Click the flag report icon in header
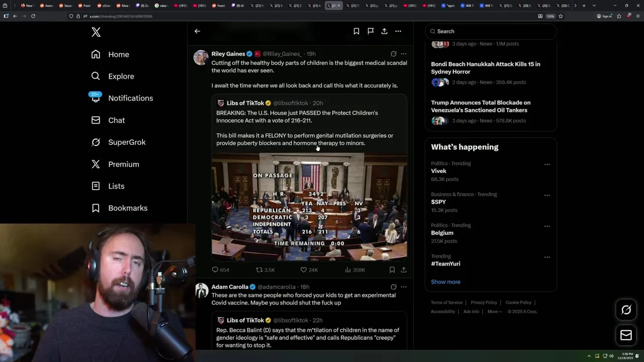 tap(370, 31)
